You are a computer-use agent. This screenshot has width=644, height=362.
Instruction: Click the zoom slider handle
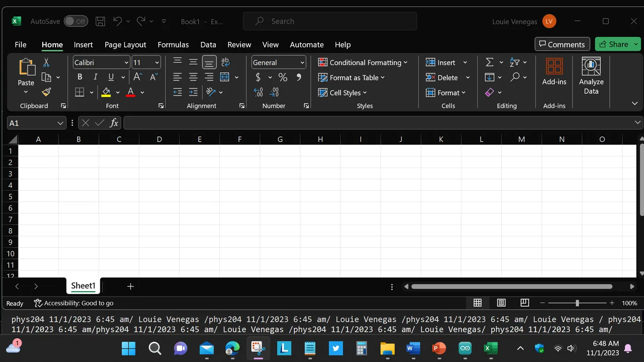click(577, 303)
